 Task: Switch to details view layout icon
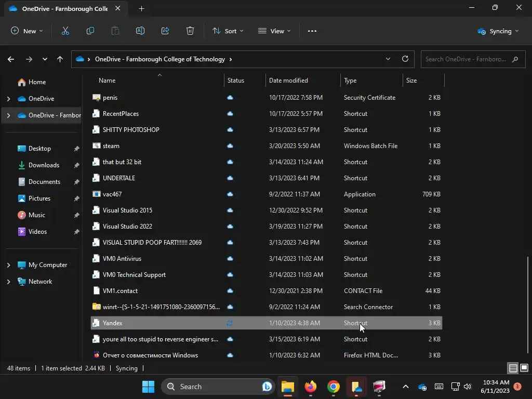click(513, 368)
